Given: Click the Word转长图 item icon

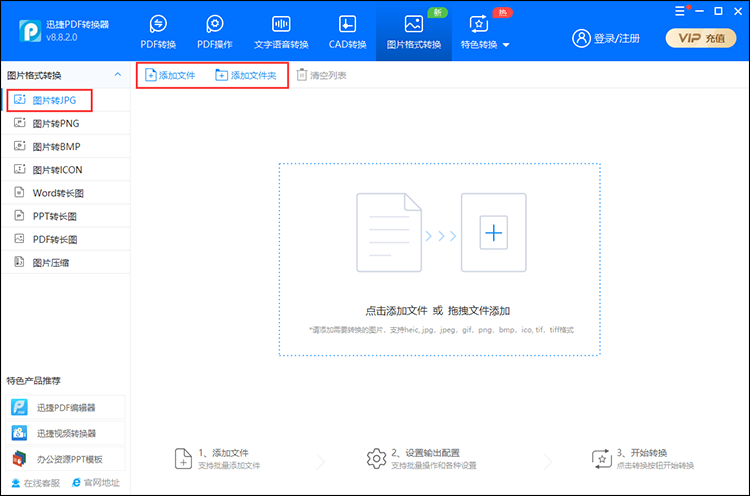Looking at the screenshot, I should 19,192.
